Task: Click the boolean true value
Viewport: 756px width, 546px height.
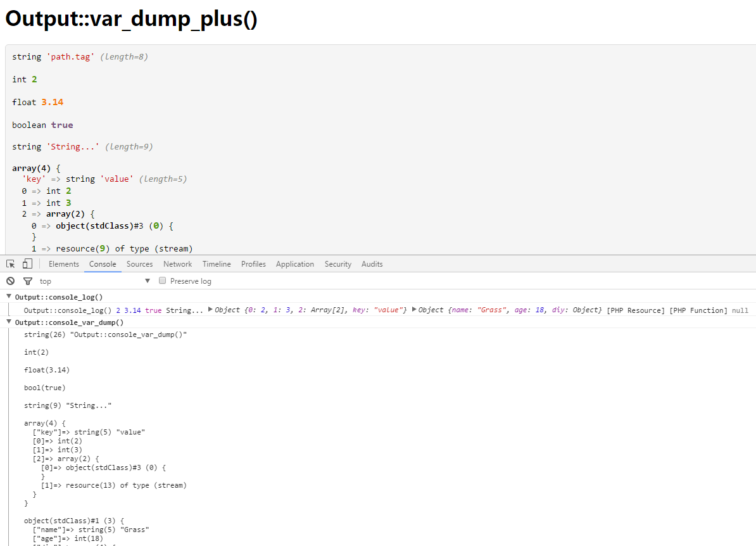Action: (62, 125)
